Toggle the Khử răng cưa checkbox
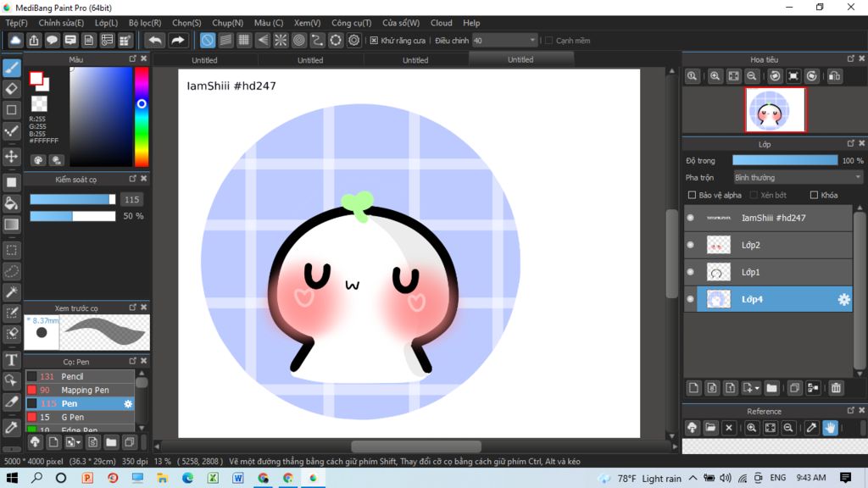The width and height of the screenshot is (868, 488). (x=374, y=41)
